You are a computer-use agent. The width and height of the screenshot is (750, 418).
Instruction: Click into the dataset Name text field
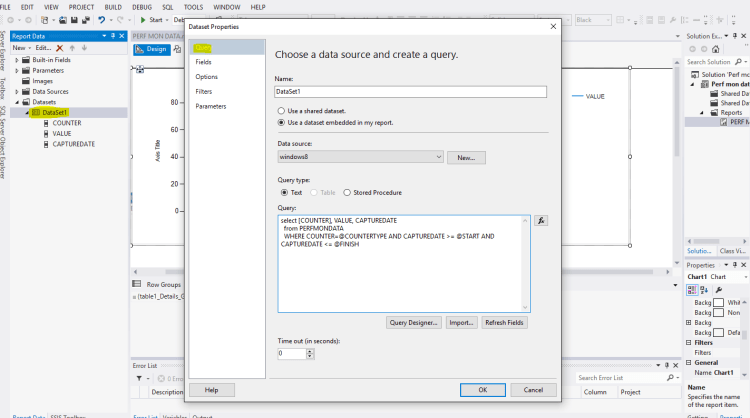click(x=411, y=92)
